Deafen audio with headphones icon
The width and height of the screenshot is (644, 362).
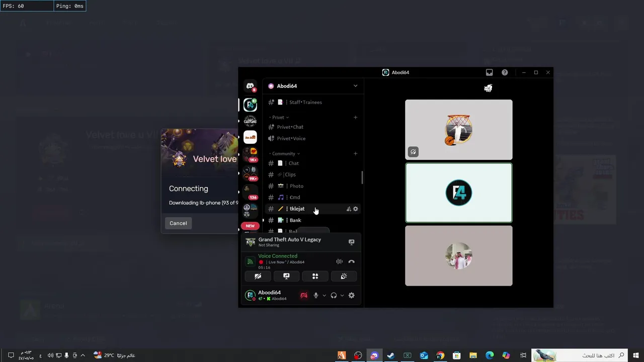[x=334, y=296]
